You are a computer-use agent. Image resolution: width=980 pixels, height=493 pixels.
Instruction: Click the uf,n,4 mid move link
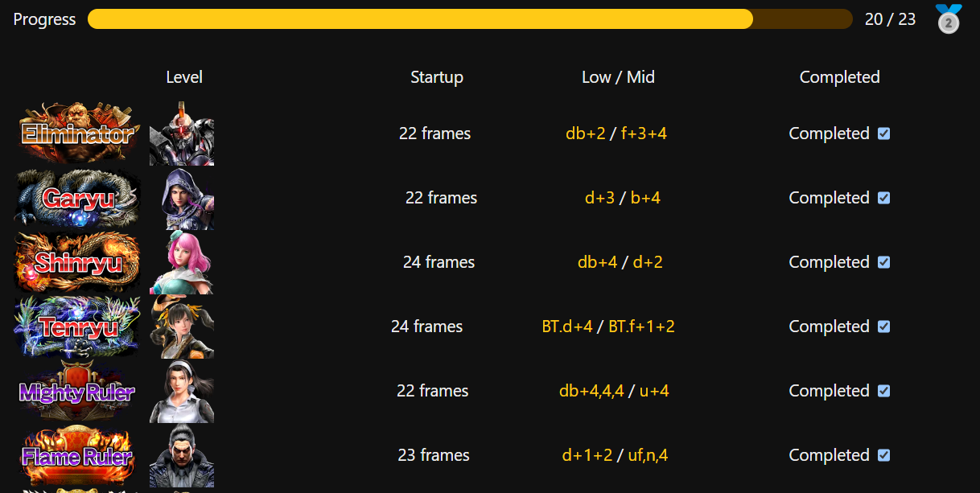click(648, 455)
